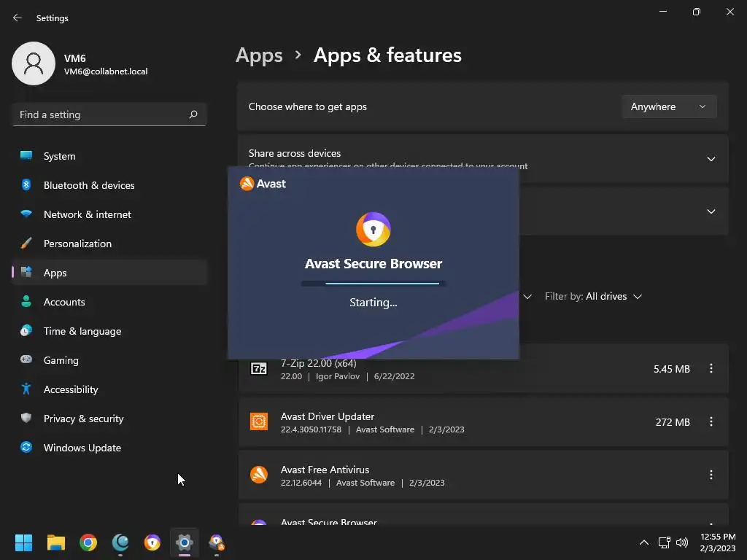Image resolution: width=747 pixels, height=560 pixels.
Task: Click the Avast Driver Updater app icon
Action: (259, 421)
